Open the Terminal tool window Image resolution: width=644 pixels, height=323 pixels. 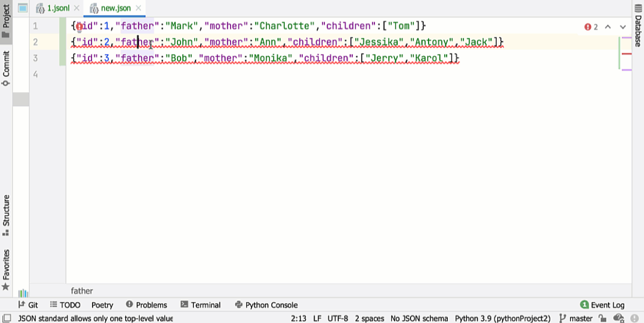point(200,305)
